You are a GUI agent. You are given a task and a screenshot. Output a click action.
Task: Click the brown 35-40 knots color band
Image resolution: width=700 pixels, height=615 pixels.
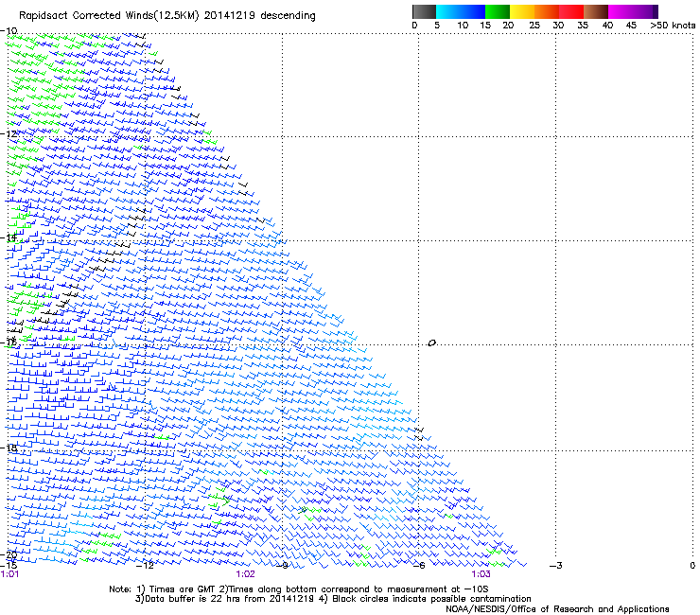click(596, 11)
